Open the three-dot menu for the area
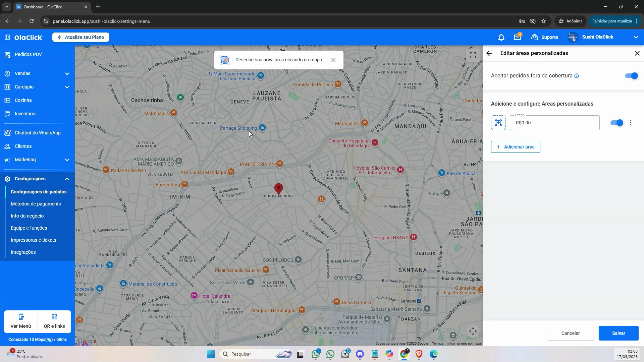Image resolution: width=644 pixels, height=362 pixels. coord(631,123)
